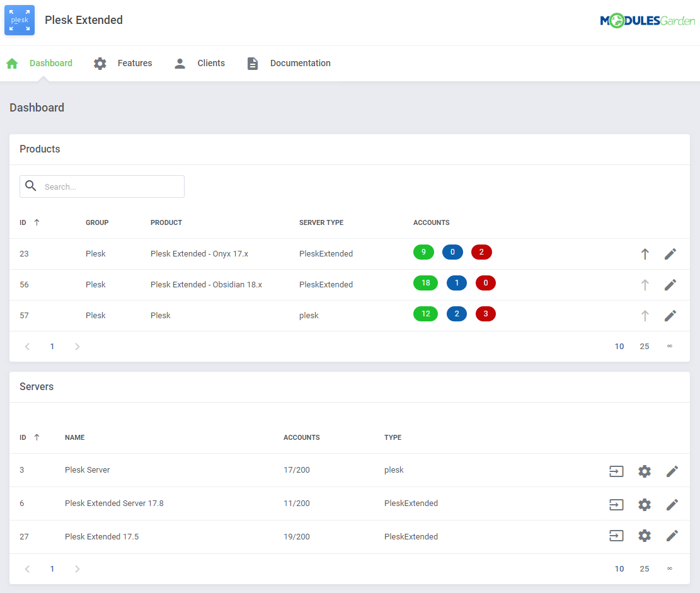The height and width of the screenshot is (593, 700).
Task: Log in to Plesk Server via arrow icon
Action: click(x=616, y=471)
